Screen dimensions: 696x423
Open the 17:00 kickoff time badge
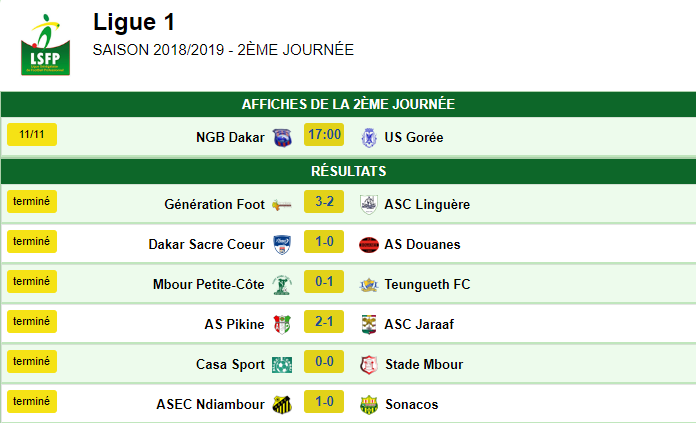point(324,134)
